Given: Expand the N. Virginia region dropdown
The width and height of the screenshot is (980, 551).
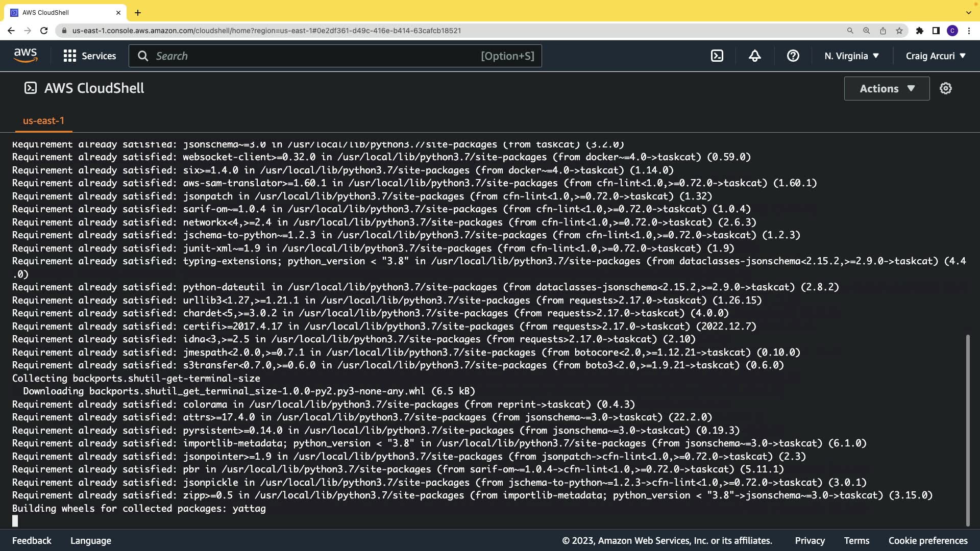Looking at the screenshot, I should pos(851,56).
